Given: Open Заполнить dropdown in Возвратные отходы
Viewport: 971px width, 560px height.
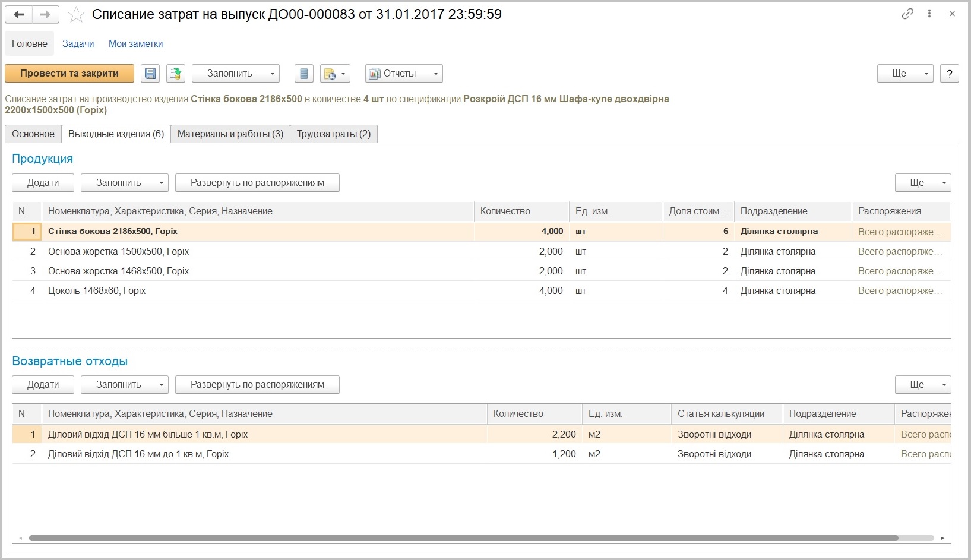Looking at the screenshot, I should (x=125, y=385).
